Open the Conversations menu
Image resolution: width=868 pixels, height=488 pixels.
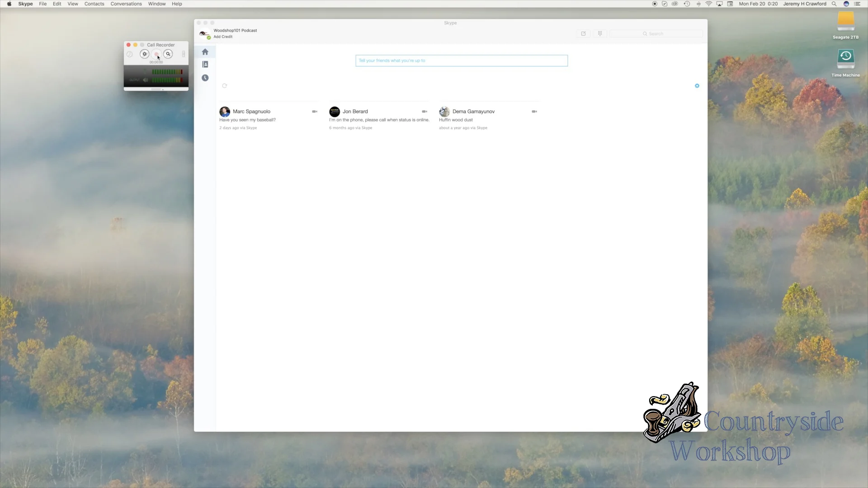point(126,4)
